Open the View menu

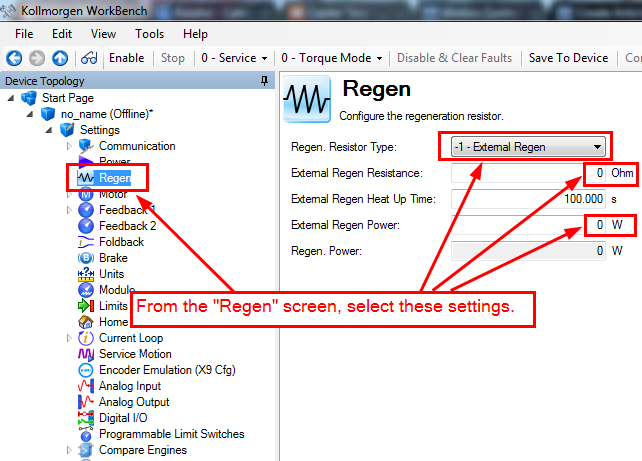pyautogui.click(x=103, y=34)
